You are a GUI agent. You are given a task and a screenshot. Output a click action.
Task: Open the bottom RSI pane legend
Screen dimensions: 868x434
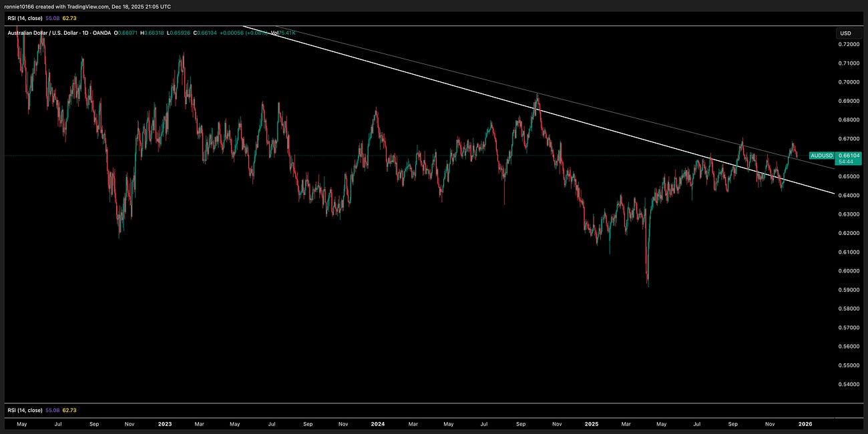[x=27, y=411]
